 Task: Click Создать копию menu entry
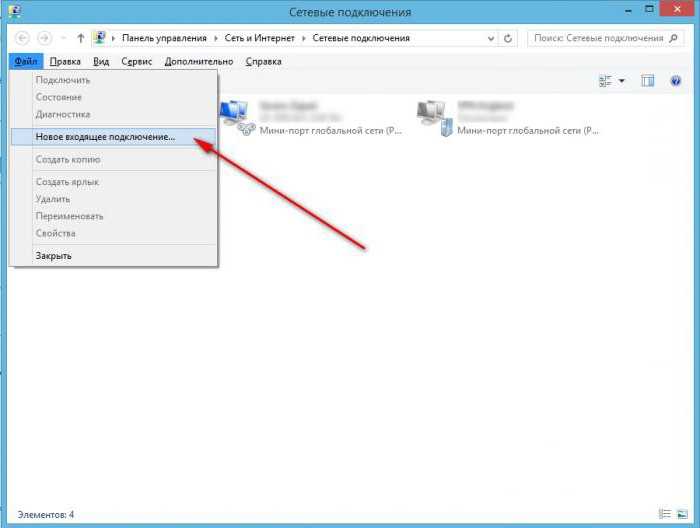click(113, 159)
